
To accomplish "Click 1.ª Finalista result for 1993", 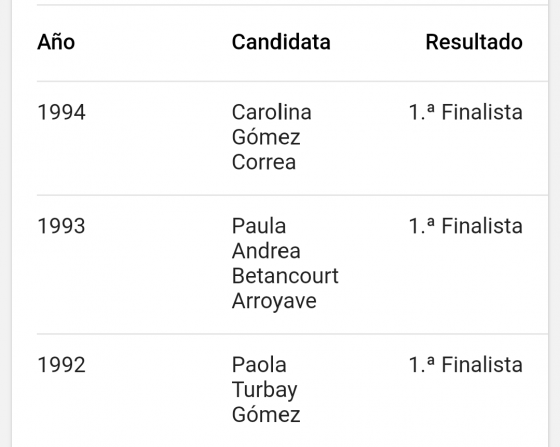I will click(x=466, y=226).
